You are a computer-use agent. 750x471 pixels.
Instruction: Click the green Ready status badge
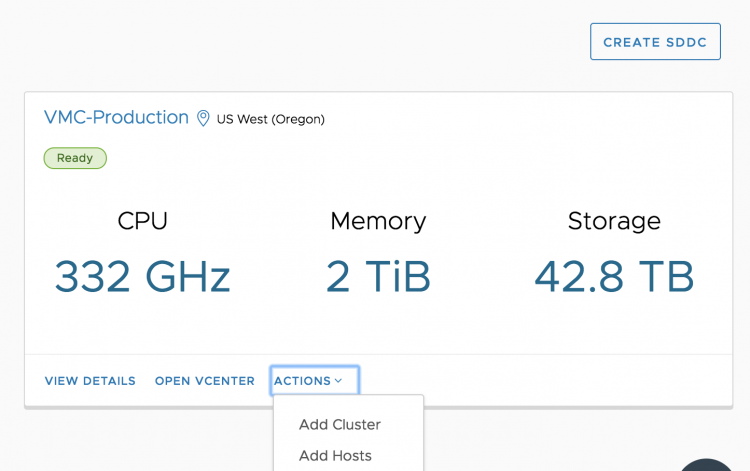click(x=75, y=158)
